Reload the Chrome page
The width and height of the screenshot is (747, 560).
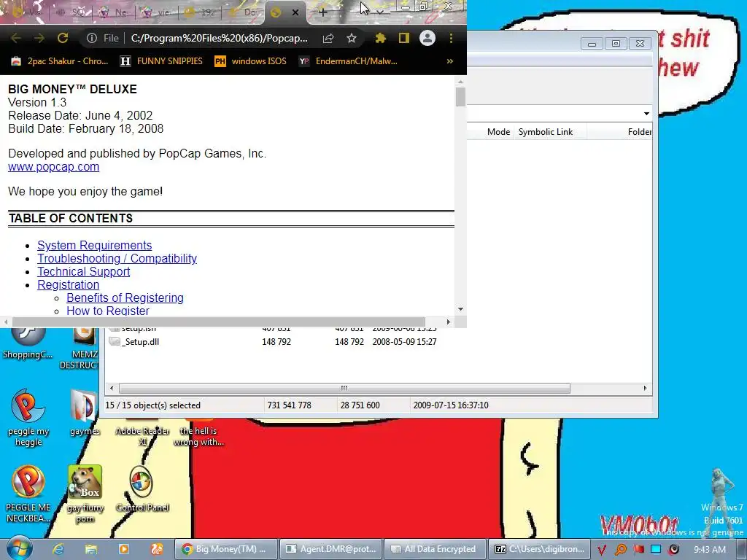[x=63, y=38]
